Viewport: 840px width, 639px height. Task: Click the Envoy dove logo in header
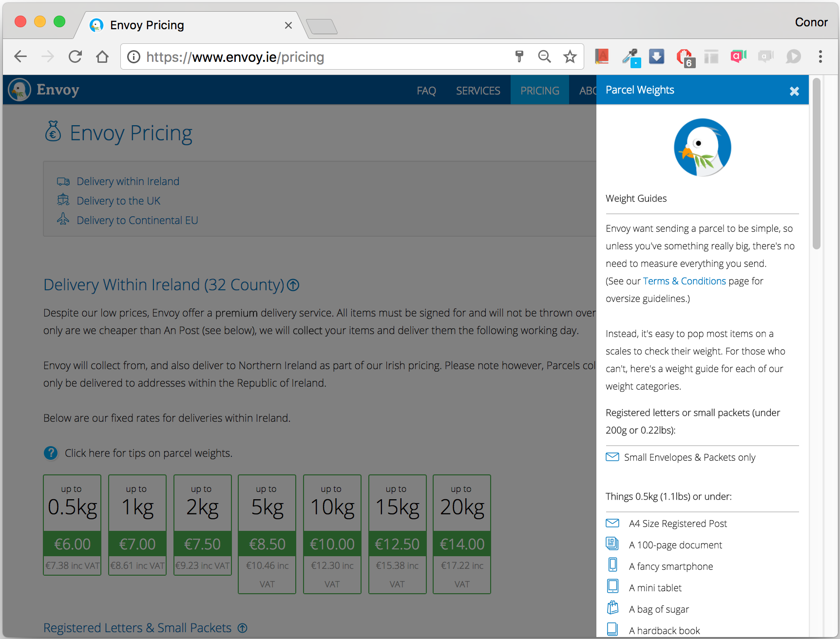[19, 90]
